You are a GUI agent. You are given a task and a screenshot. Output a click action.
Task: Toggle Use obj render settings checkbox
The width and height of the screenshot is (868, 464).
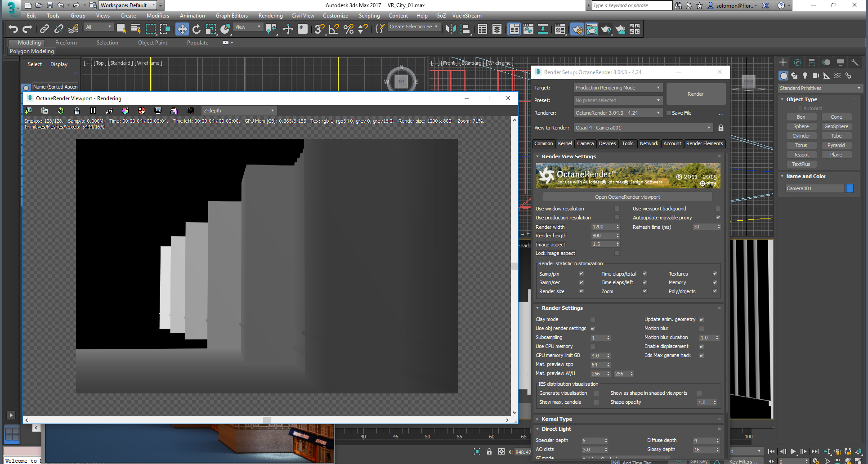(x=593, y=329)
